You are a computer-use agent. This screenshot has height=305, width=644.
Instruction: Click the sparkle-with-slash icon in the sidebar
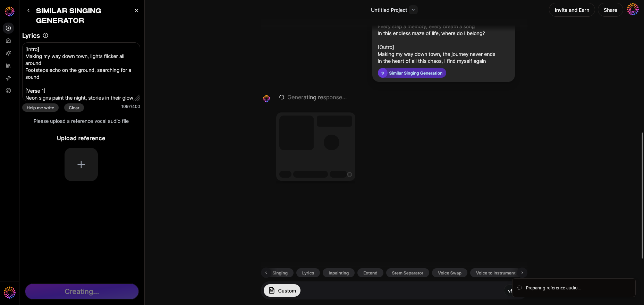click(8, 78)
